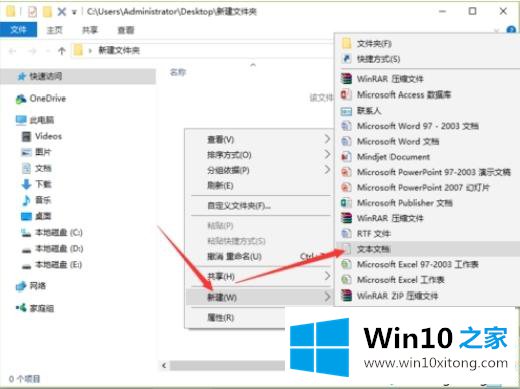Click the back navigation arrow
The width and height of the screenshot is (520, 389).
point(13,51)
